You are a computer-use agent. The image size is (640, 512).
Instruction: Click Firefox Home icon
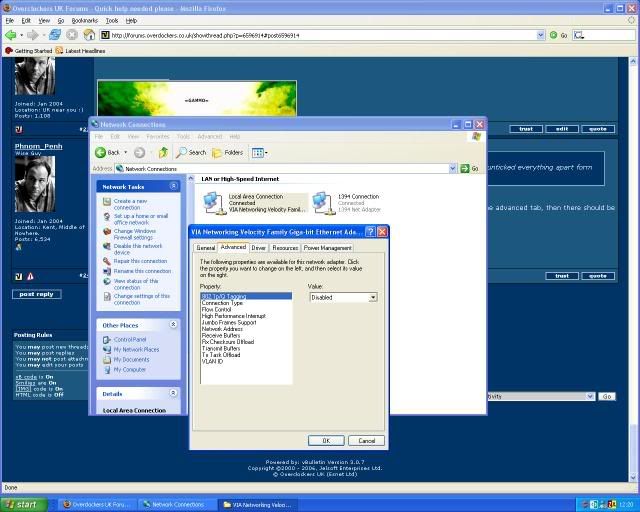pyautogui.click(x=89, y=35)
